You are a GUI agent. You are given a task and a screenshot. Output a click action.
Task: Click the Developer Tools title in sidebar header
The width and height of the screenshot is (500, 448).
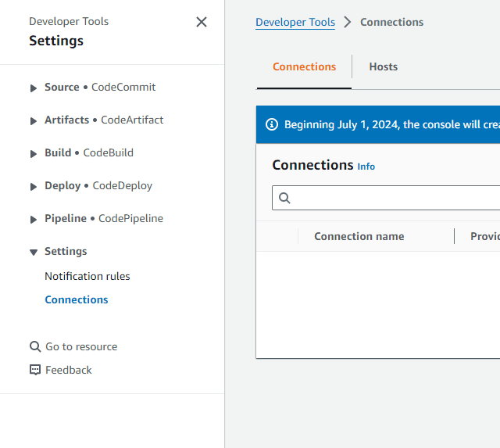click(x=69, y=21)
